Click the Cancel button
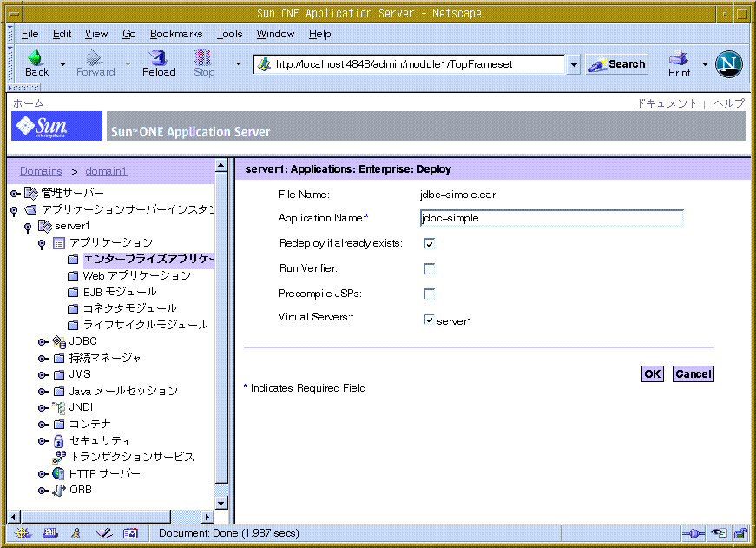Image resolution: width=756 pixels, height=548 pixels. 694,373
